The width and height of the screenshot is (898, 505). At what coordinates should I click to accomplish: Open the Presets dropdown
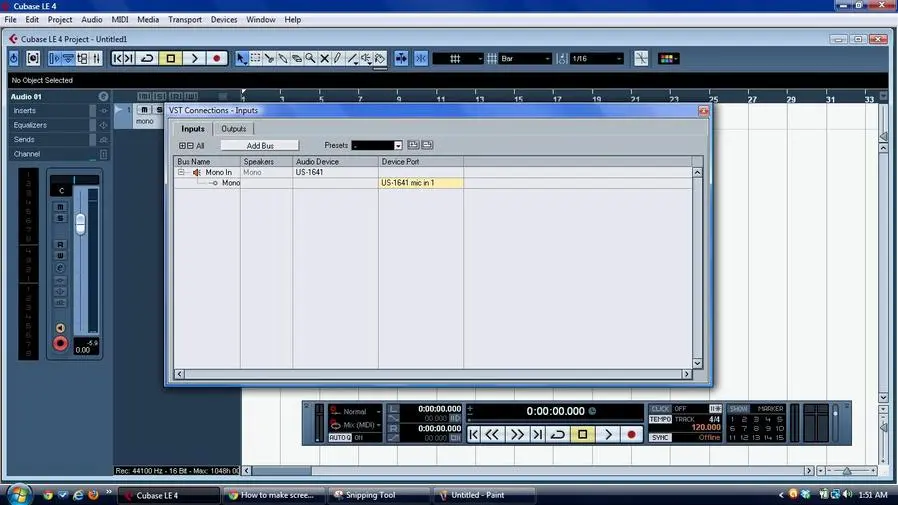pos(398,145)
